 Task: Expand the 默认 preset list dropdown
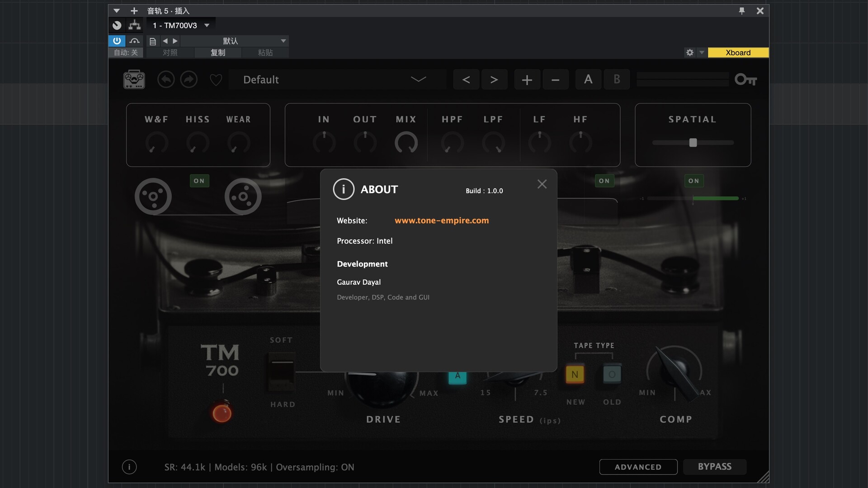pyautogui.click(x=283, y=41)
